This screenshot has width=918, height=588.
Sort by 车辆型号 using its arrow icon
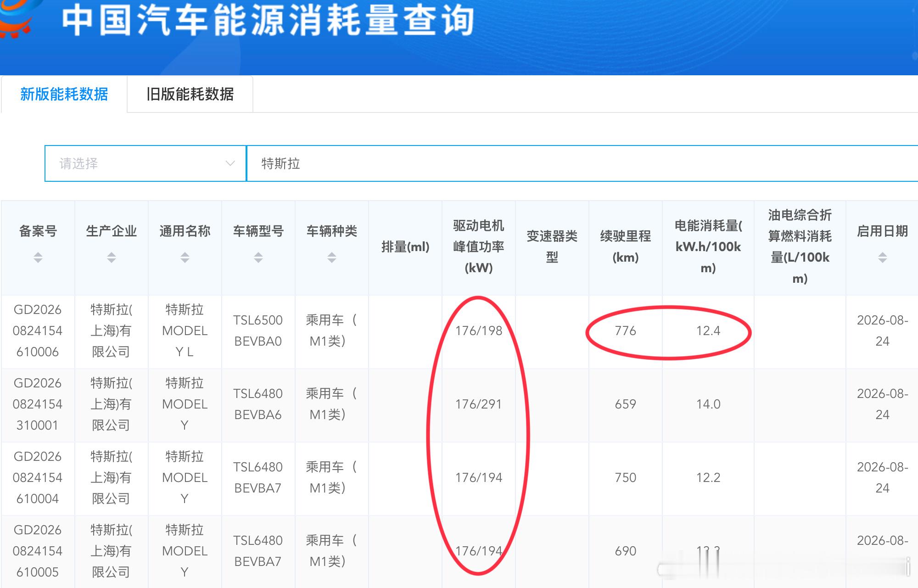pyautogui.click(x=258, y=257)
